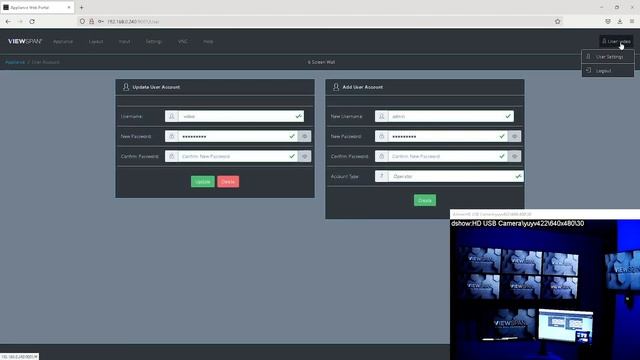Click the green Update button
Viewport: 640px width, 360px height.
203,182
